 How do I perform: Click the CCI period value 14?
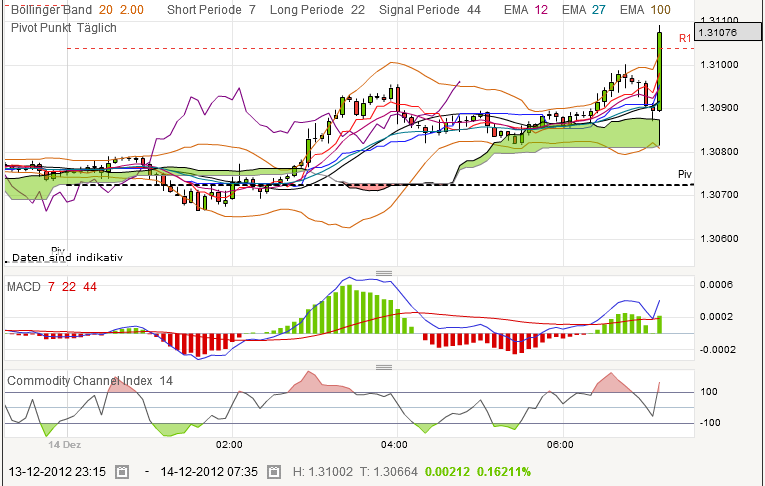[x=166, y=381]
